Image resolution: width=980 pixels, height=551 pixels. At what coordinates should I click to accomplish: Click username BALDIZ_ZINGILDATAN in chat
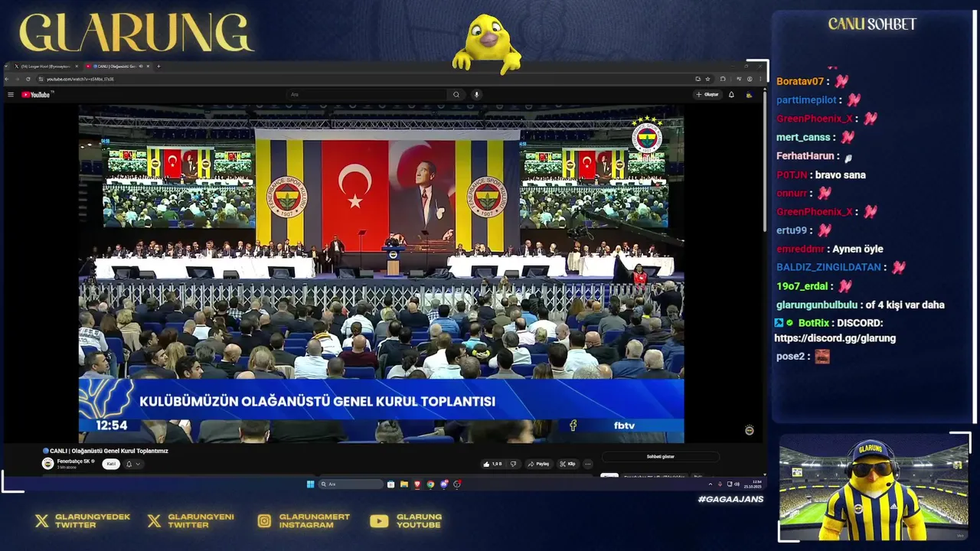click(x=828, y=267)
